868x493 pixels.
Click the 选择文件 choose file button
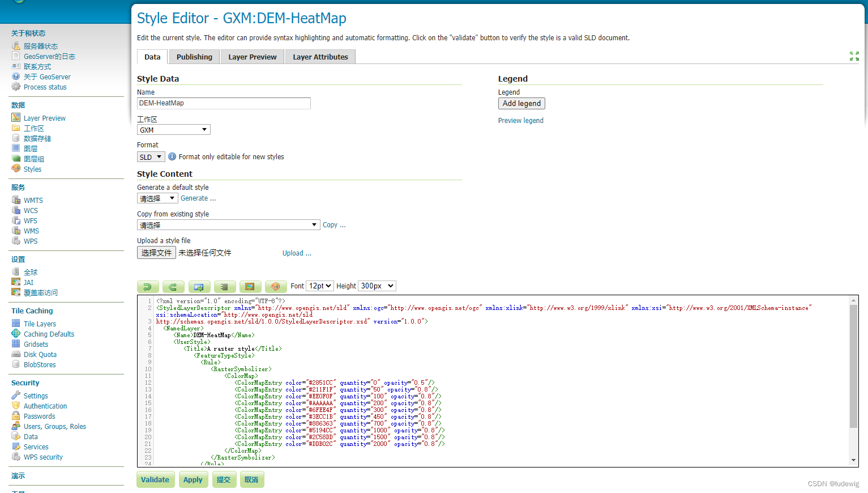click(156, 253)
